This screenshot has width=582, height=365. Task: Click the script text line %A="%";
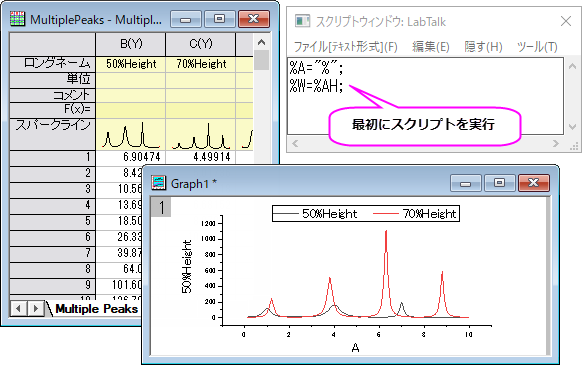coord(317,68)
